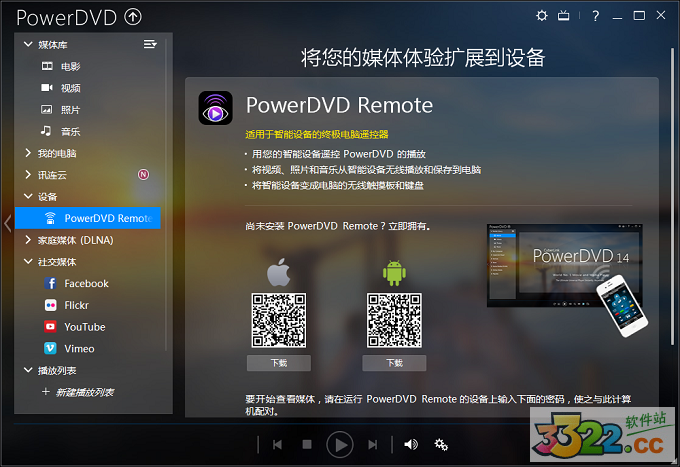This screenshot has width=680, height=467.
Task: Hide the sidebar with left arrow handle
Action: click(7, 224)
